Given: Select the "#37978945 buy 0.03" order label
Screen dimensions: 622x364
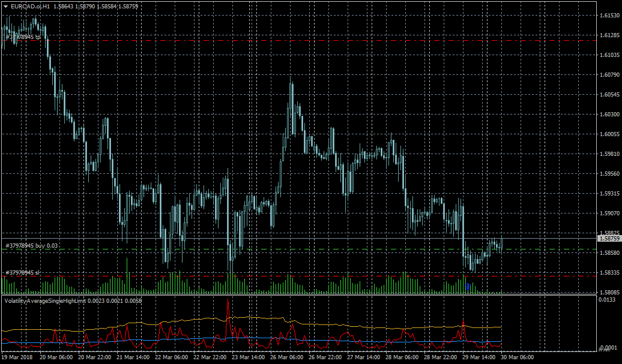Looking at the screenshot, I should (x=31, y=246).
